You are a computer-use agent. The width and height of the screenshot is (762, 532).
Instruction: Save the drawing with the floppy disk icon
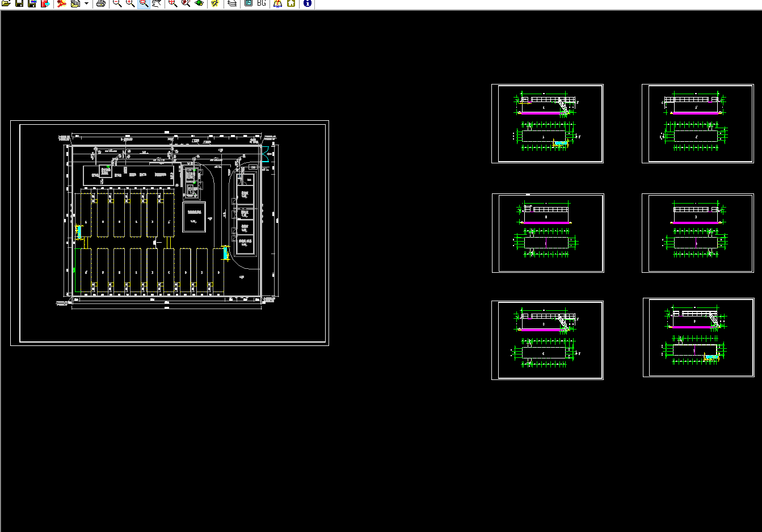pos(19,3)
